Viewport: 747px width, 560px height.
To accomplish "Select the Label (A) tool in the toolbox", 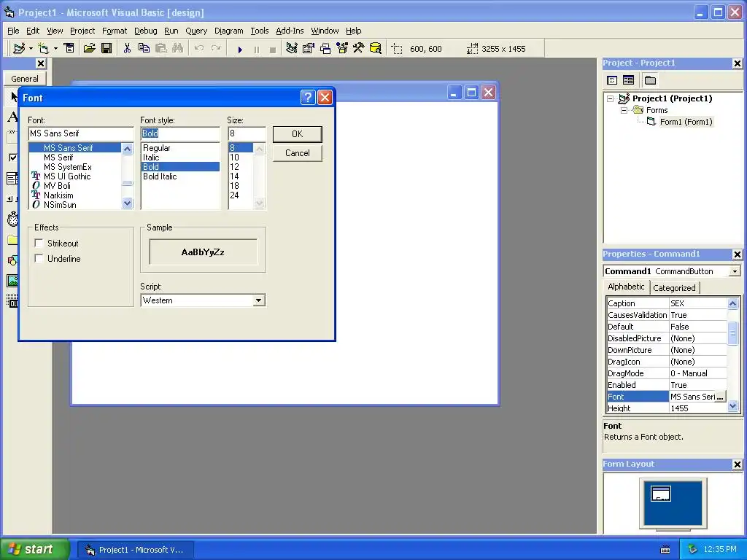I will pos(12,117).
